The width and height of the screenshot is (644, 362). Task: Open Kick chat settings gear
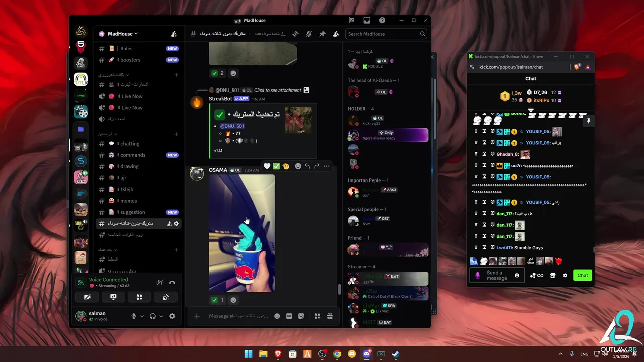pos(565,276)
